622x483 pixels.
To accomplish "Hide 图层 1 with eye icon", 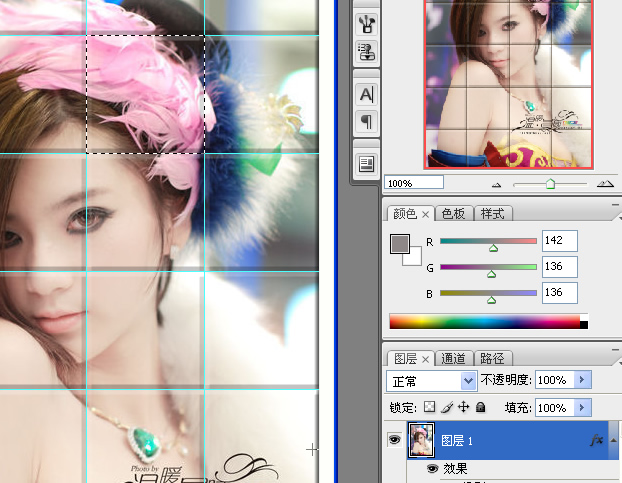I will click(394, 439).
